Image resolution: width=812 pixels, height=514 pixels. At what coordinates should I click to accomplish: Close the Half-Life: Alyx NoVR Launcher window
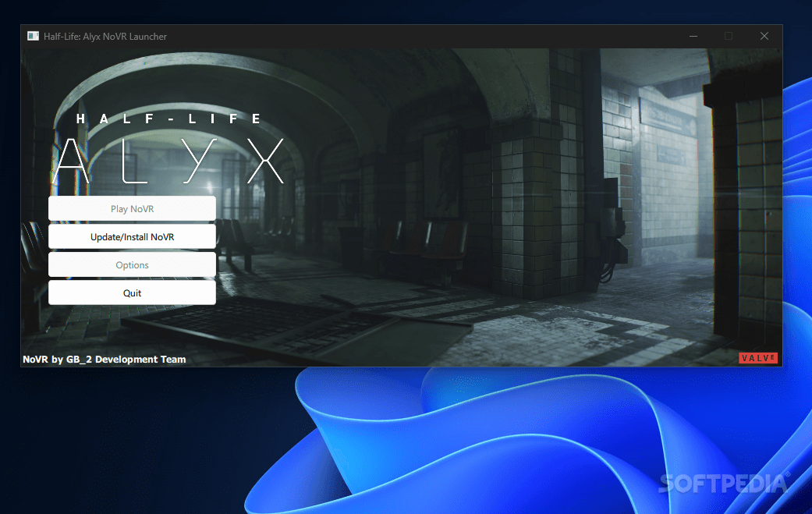coord(764,36)
